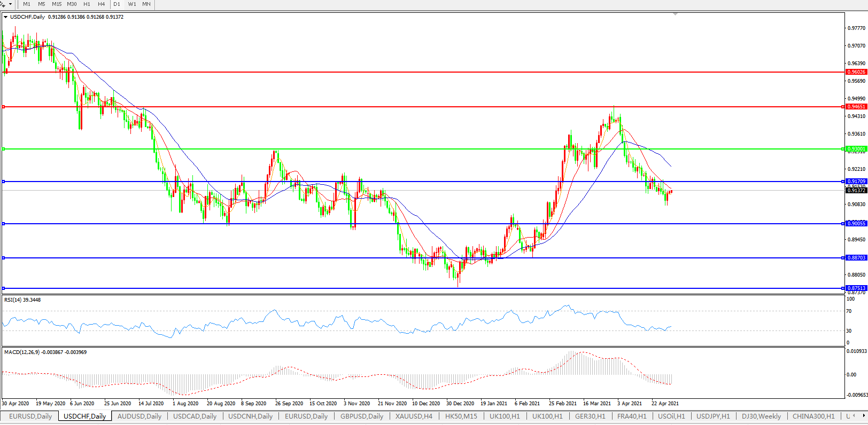Click the blue 0.91709 line handle
This screenshot has height=425, width=868.
pos(4,182)
